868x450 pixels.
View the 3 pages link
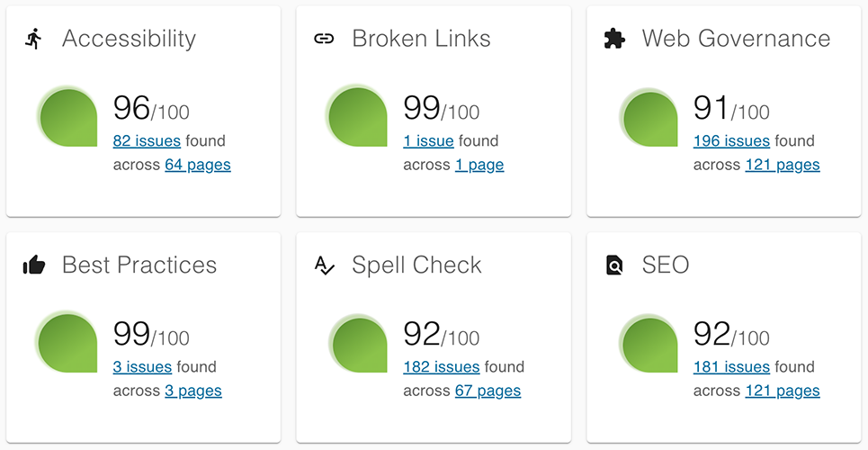click(x=193, y=391)
